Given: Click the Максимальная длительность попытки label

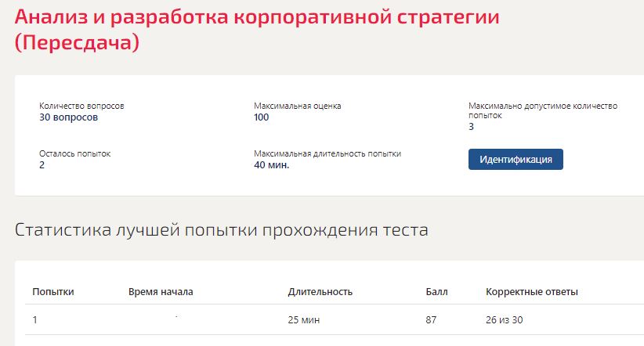Looking at the screenshot, I should click(x=333, y=154).
